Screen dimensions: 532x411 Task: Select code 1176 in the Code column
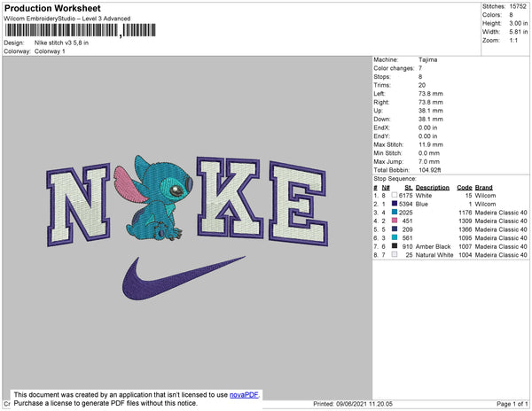(x=465, y=213)
